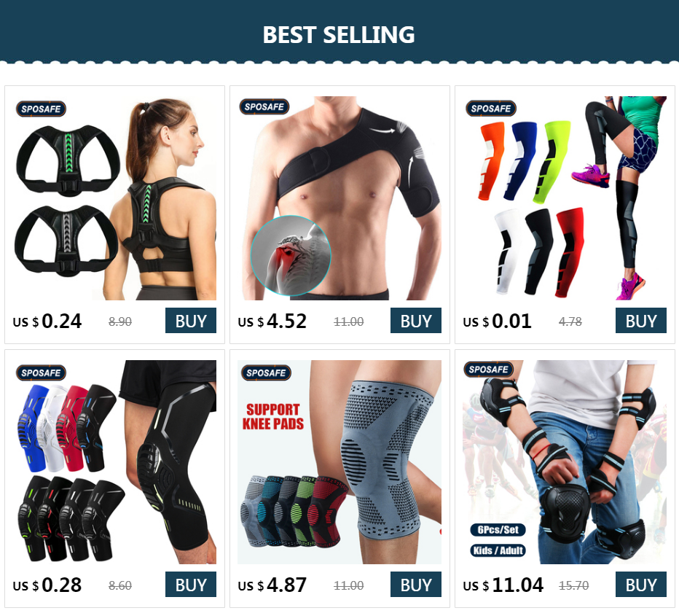Open the skating protective gear image
The image size is (679, 616).
click(565, 461)
